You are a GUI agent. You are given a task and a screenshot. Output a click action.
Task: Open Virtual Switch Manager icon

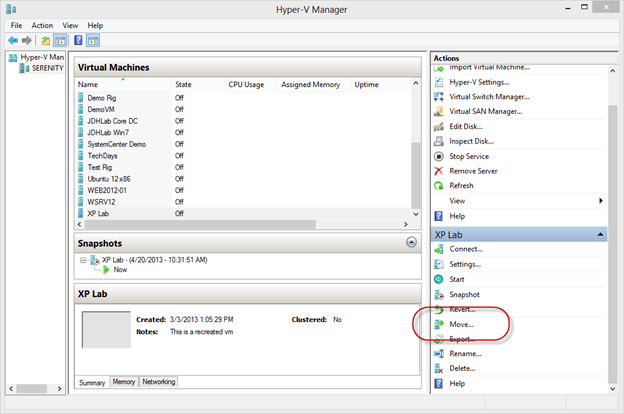pyautogui.click(x=439, y=97)
